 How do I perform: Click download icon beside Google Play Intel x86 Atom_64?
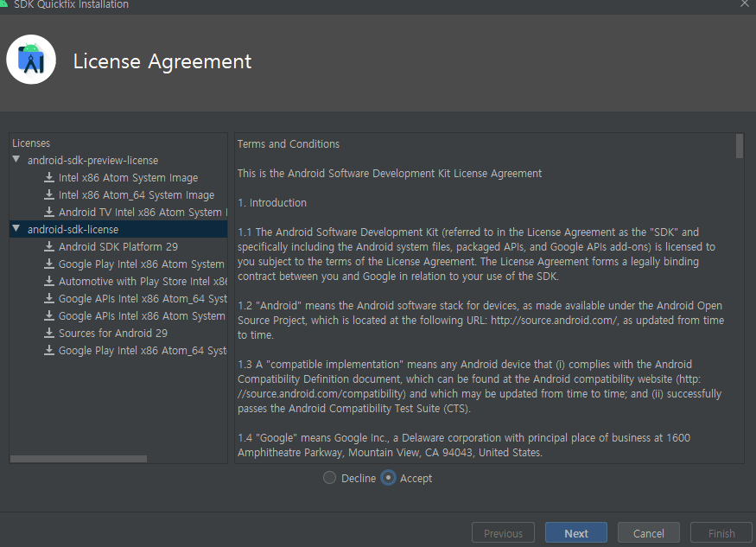pyautogui.click(x=48, y=350)
